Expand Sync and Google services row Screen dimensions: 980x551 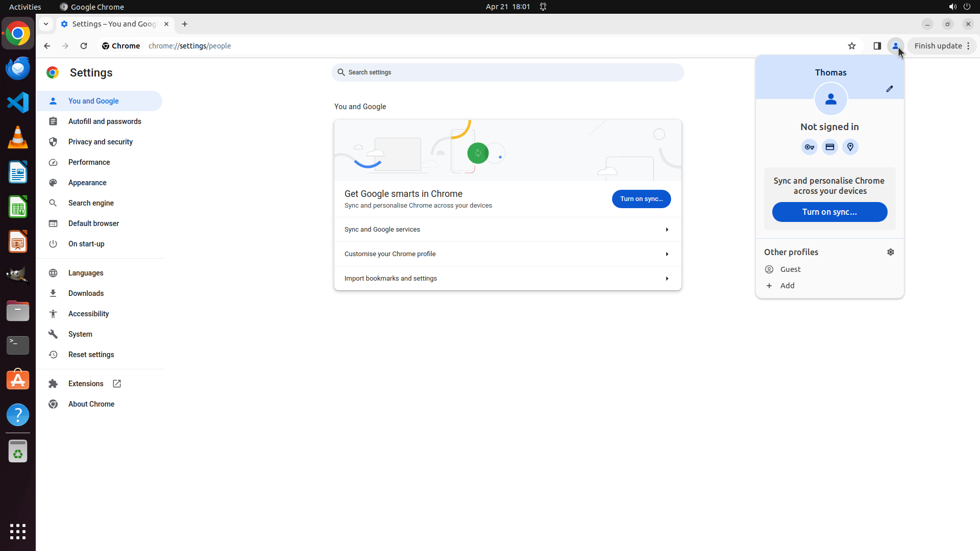pyautogui.click(x=507, y=230)
